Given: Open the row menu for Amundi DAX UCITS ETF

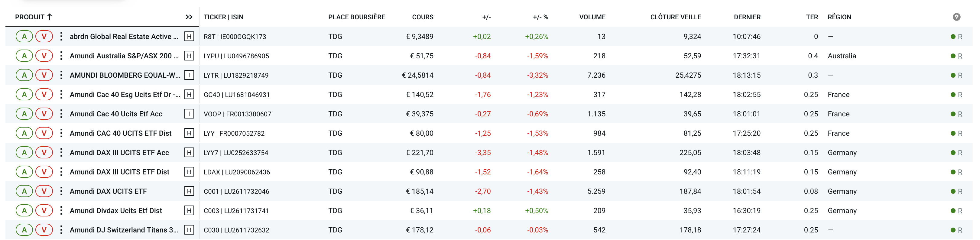Looking at the screenshot, I should pos(62,191).
